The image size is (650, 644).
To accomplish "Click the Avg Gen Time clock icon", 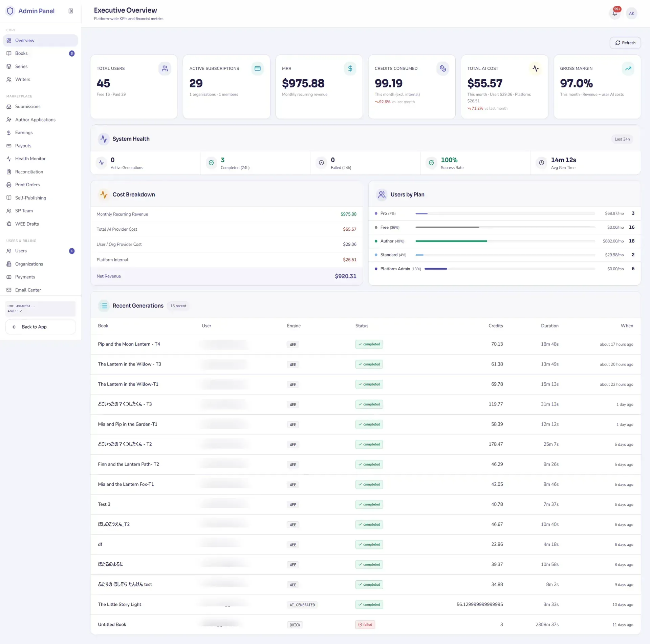I will (x=542, y=163).
